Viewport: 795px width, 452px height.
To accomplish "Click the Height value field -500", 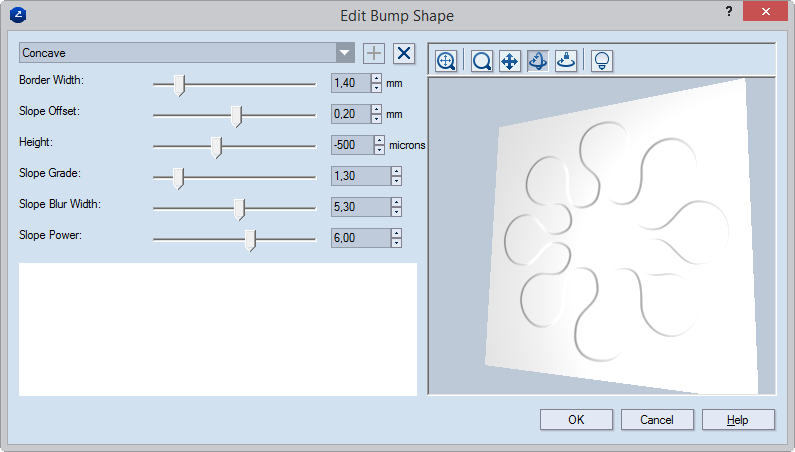I will tap(352, 145).
